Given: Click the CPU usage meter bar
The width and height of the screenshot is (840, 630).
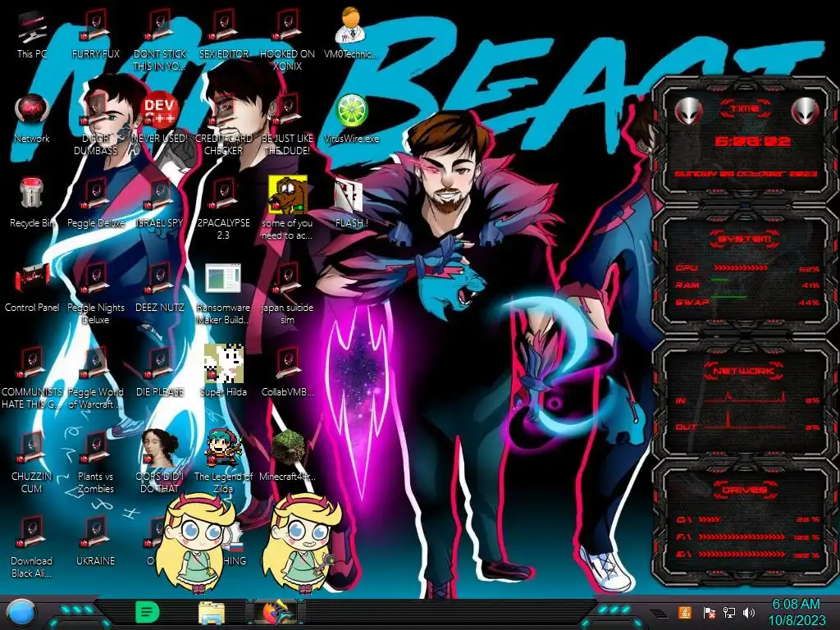Looking at the screenshot, I should tap(741, 267).
